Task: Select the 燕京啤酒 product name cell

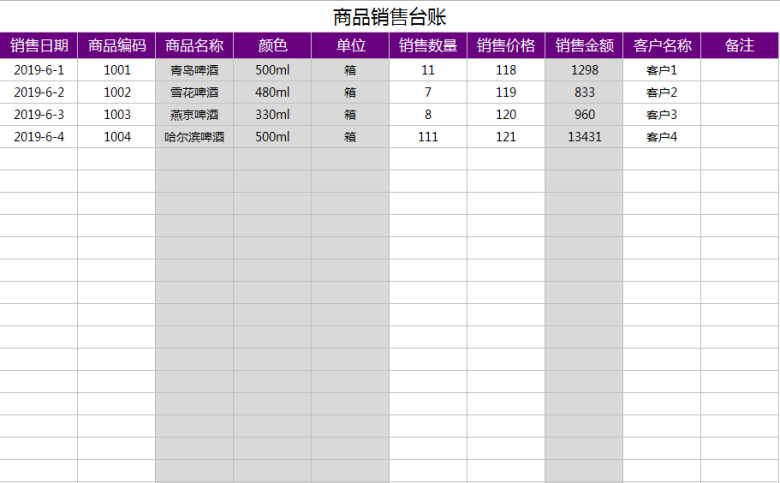Action: [x=195, y=115]
